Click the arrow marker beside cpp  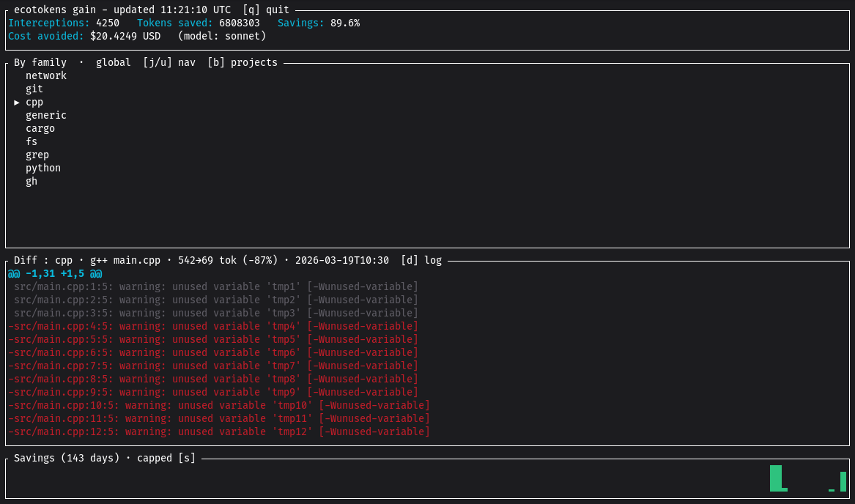[17, 102]
